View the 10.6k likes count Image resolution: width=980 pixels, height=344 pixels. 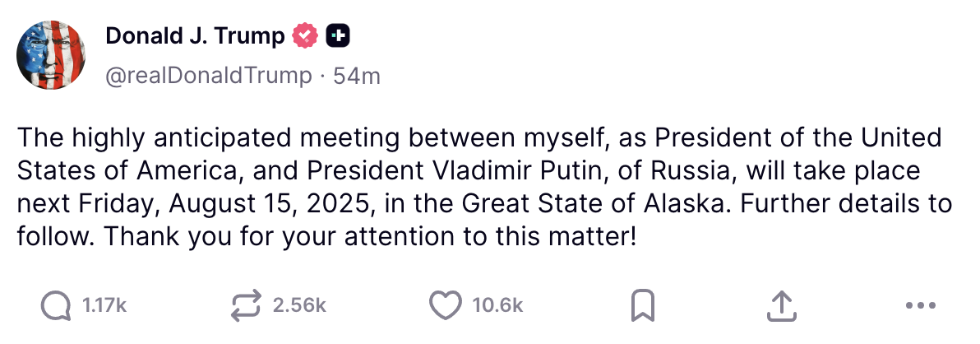[x=497, y=306]
